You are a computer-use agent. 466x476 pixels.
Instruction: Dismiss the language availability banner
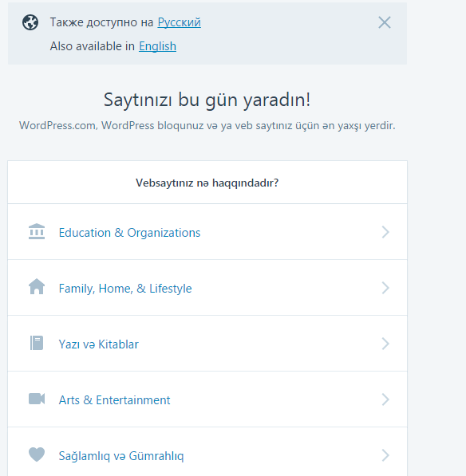pos(385,22)
